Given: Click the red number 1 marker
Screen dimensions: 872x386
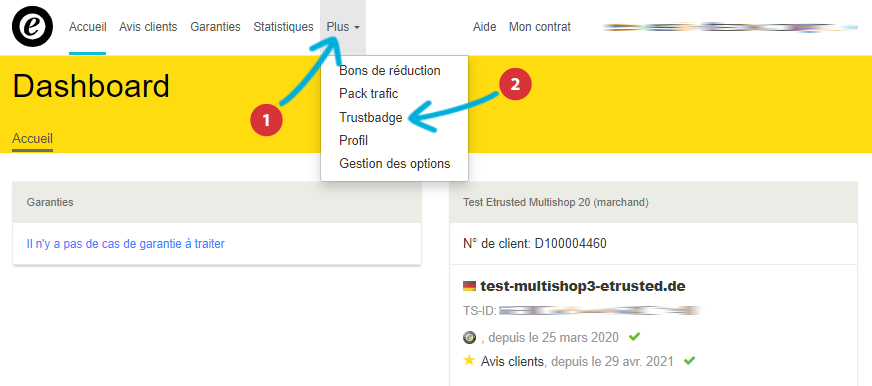Looking at the screenshot, I should click(266, 120).
